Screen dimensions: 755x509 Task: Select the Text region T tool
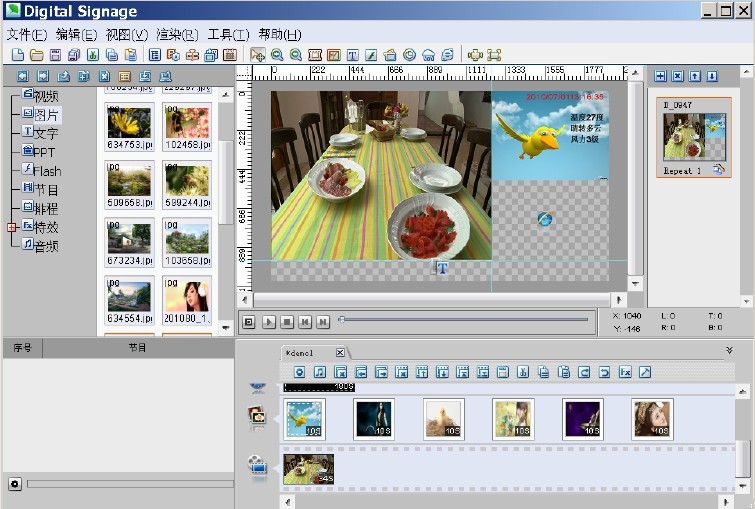click(x=352, y=55)
